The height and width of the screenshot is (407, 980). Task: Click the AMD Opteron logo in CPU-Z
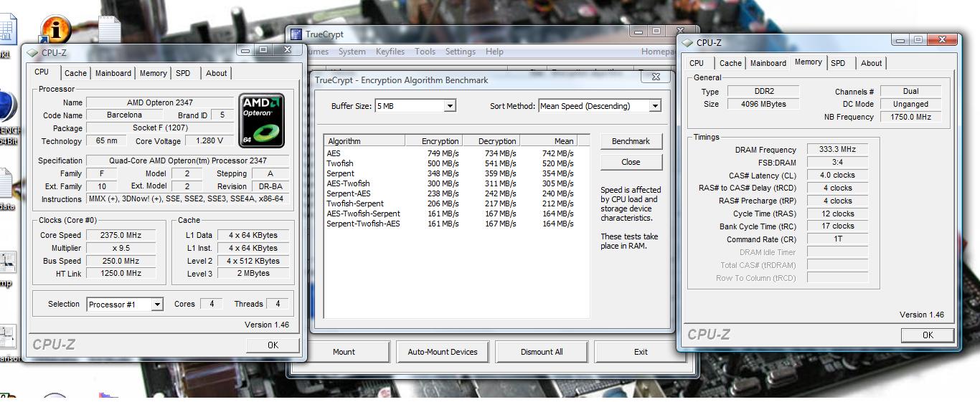click(x=261, y=120)
